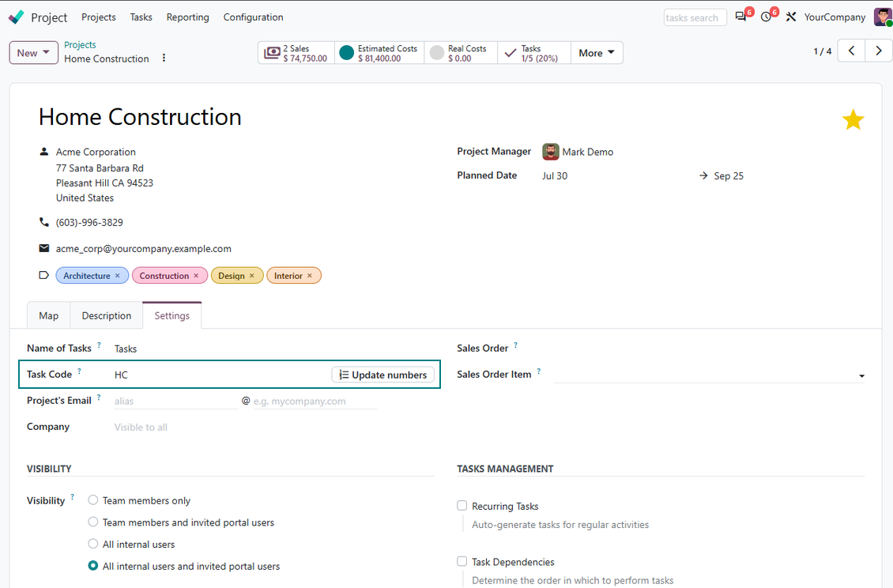Open the Estimated Costs stat button

coord(379,53)
